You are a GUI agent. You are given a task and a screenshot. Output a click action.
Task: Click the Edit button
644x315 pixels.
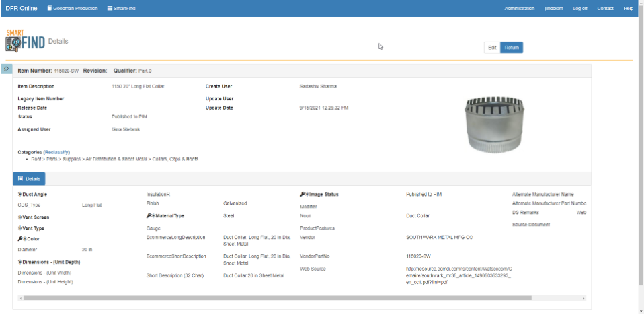click(x=492, y=48)
